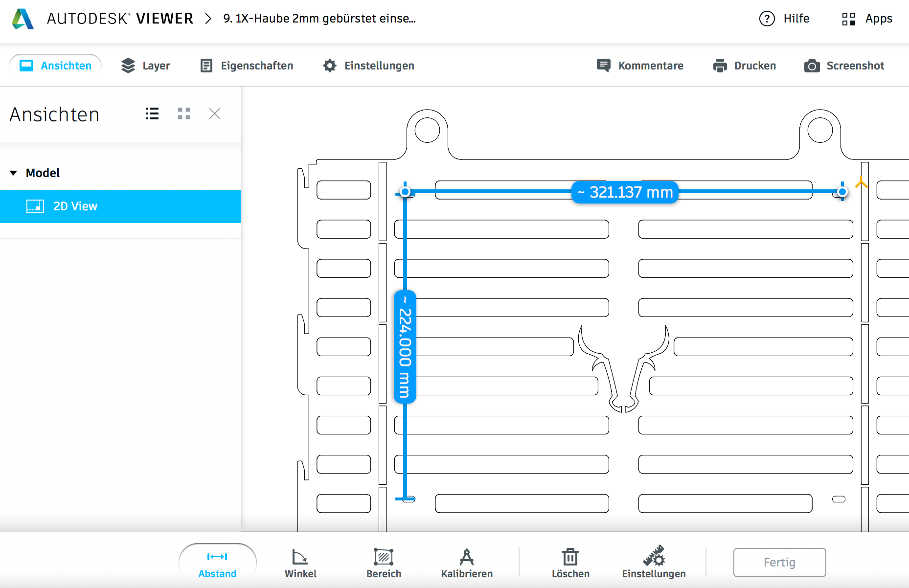Take a Screenshot with camera icon

pyautogui.click(x=844, y=66)
